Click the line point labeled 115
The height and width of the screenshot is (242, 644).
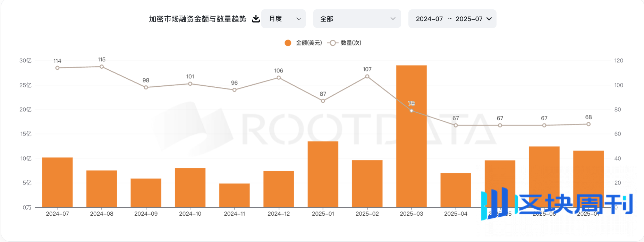tap(102, 67)
